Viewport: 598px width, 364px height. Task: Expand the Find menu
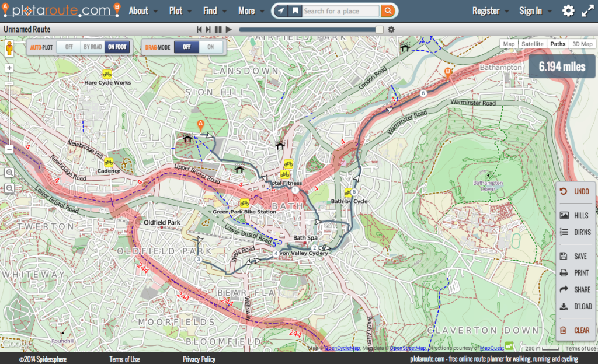click(215, 11)
